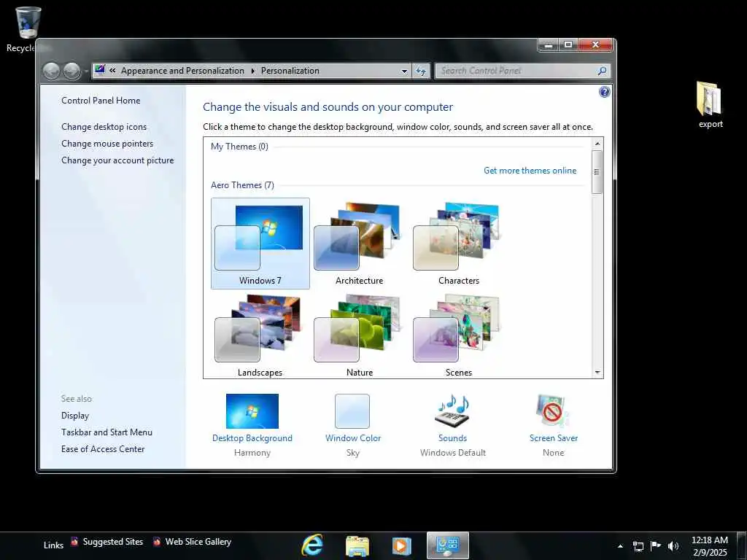Click Change your account picture link

[x=117, y=160]
